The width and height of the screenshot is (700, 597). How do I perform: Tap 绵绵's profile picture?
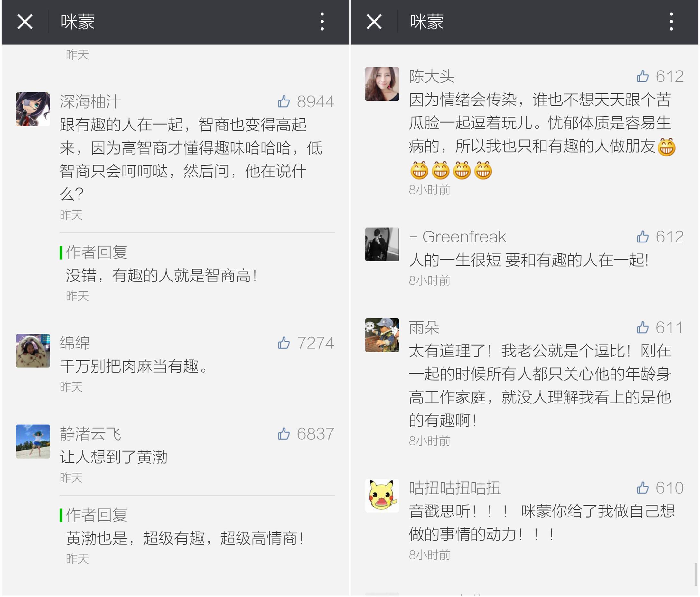[33, 351]
